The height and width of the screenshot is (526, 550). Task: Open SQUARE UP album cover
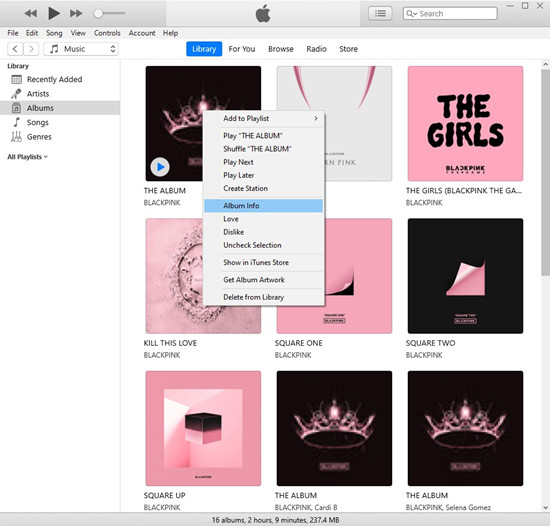click(x=203, y=428)
